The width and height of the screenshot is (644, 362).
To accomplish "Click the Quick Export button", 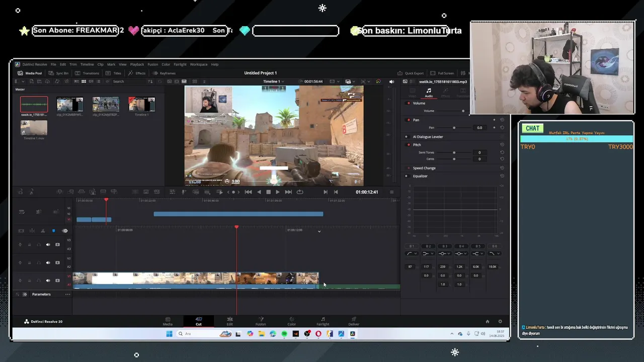I will pyautogui.click(x=411, y=73).
